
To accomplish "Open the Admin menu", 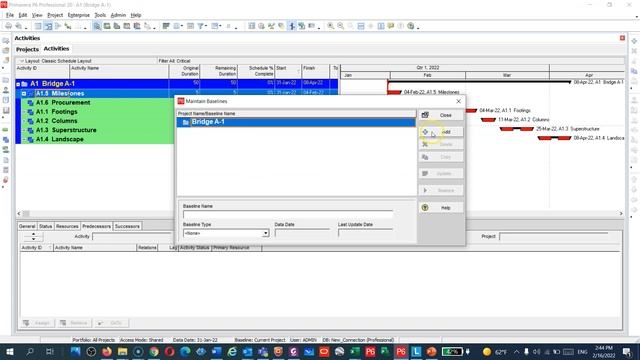I will pyautogui.click(x=118, y=15).
